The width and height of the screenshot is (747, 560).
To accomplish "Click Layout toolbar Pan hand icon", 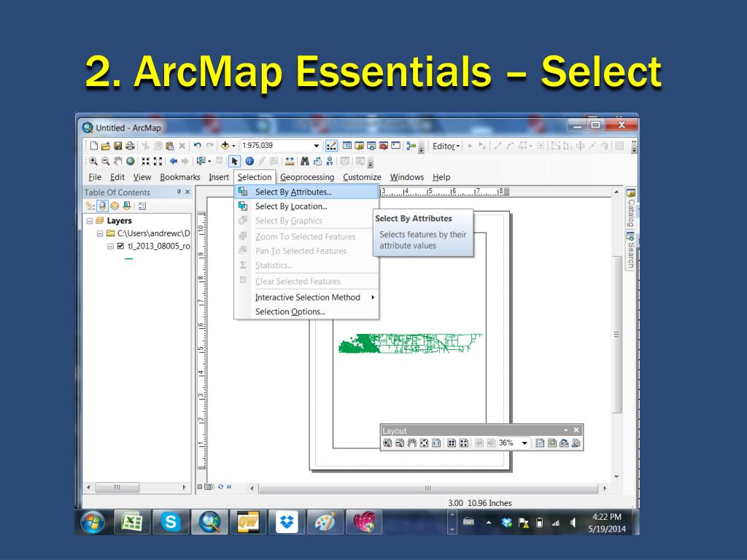I will [412, 443].
